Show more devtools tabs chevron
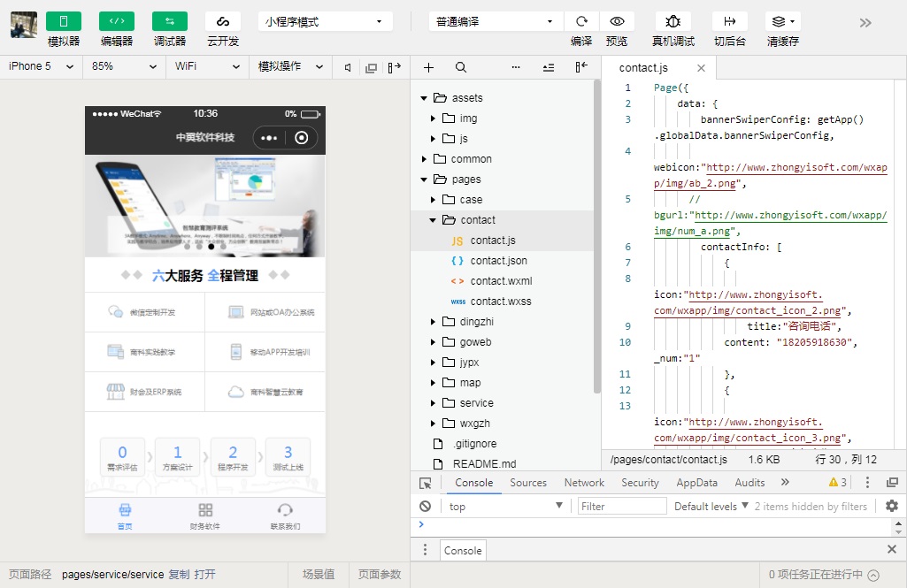The image size is (907, 588). 785,482
